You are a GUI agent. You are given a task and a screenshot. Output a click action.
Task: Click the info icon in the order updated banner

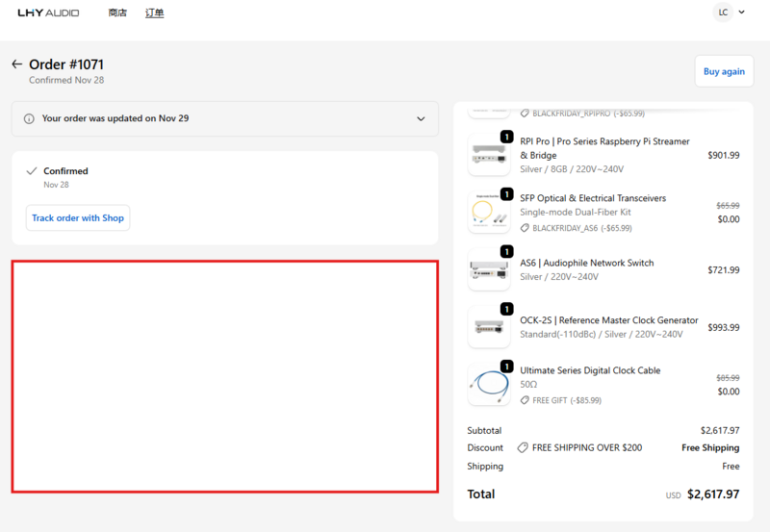pos(29,119)
